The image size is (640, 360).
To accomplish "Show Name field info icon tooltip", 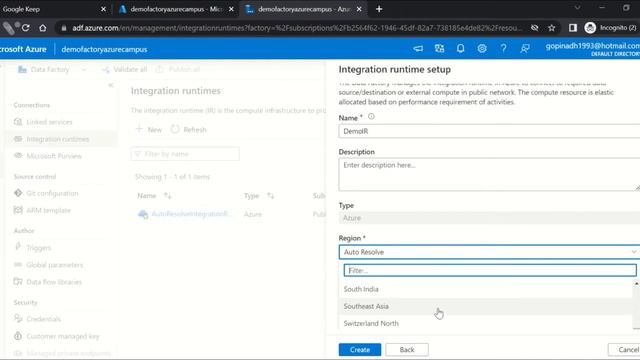I will [371, 116].
